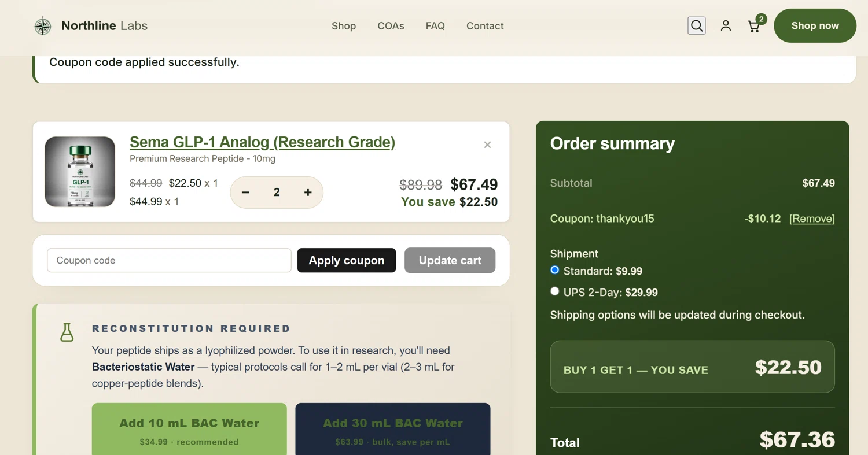Viewport: 868px width, 455px height.
Task: Click the Shipment label
Action: pos(574,254)
